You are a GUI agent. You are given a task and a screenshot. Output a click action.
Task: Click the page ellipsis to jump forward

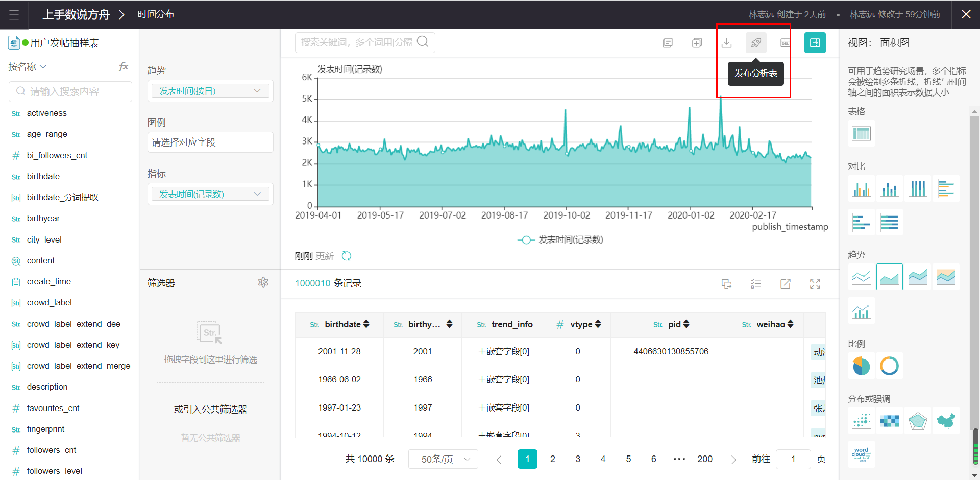tap(679, 459)
